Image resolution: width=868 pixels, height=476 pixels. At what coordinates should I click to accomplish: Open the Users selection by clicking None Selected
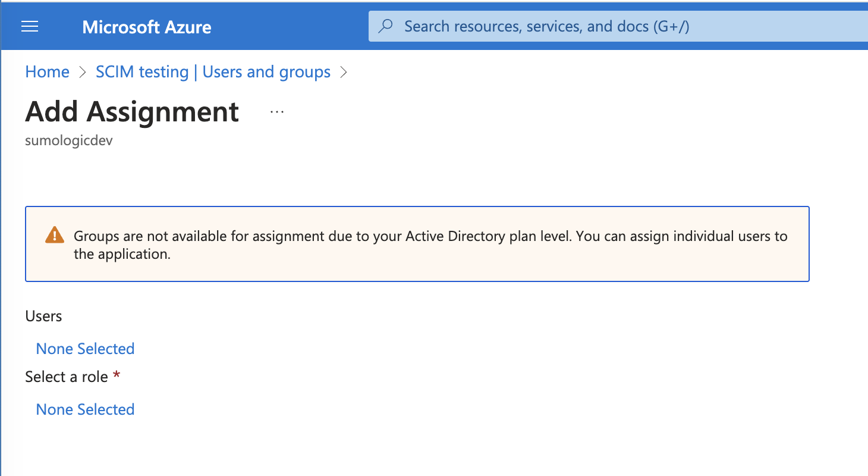coord(85,348)
